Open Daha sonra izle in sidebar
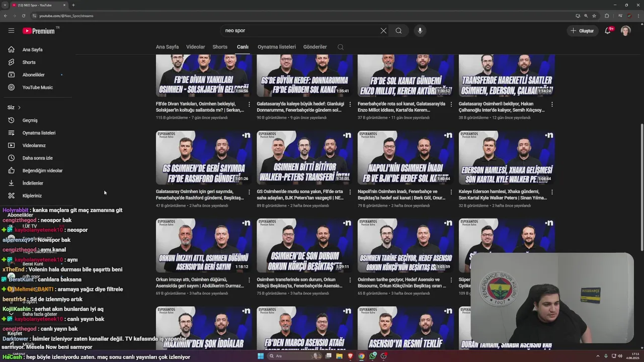Screen dimensions: 644x362 [37, 158]
